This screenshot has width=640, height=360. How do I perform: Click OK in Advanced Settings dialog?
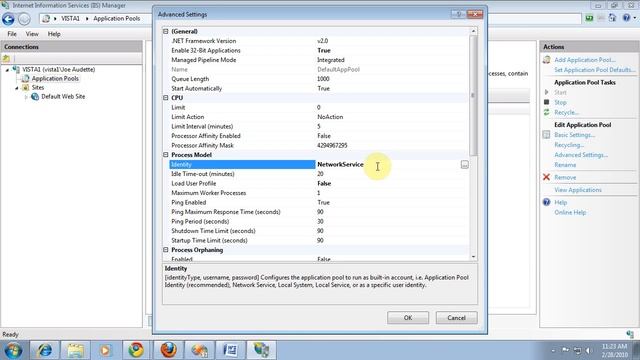[x=408, y=318]
